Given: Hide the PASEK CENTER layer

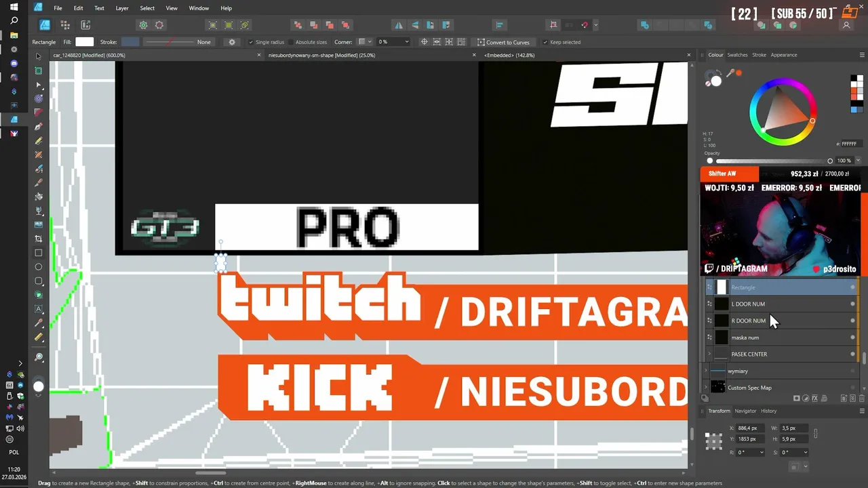Looking at the screenshot, I should (x=852, y=354).
